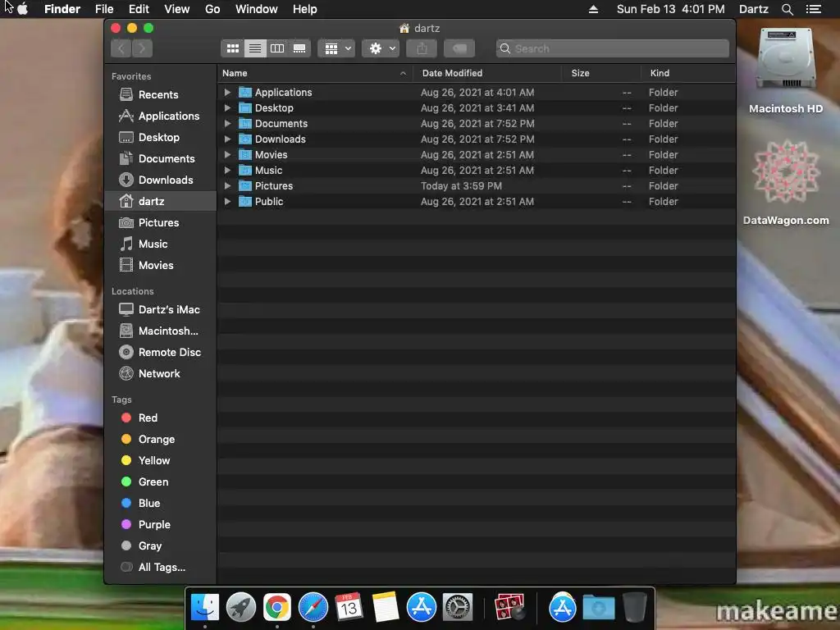This screenshot has height=630, width=840.
Task: Select the Red tag
Action: [x=160, y=418]
